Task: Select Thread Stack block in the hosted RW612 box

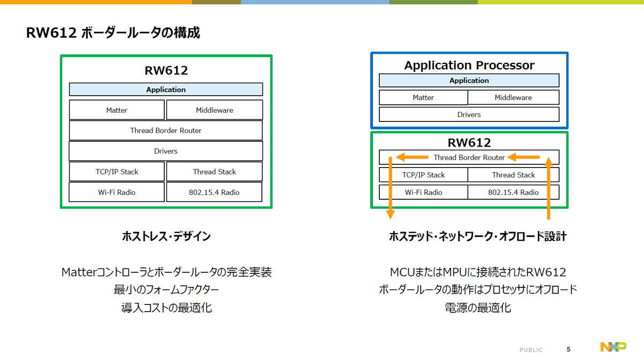Action: tap(514, 175)
